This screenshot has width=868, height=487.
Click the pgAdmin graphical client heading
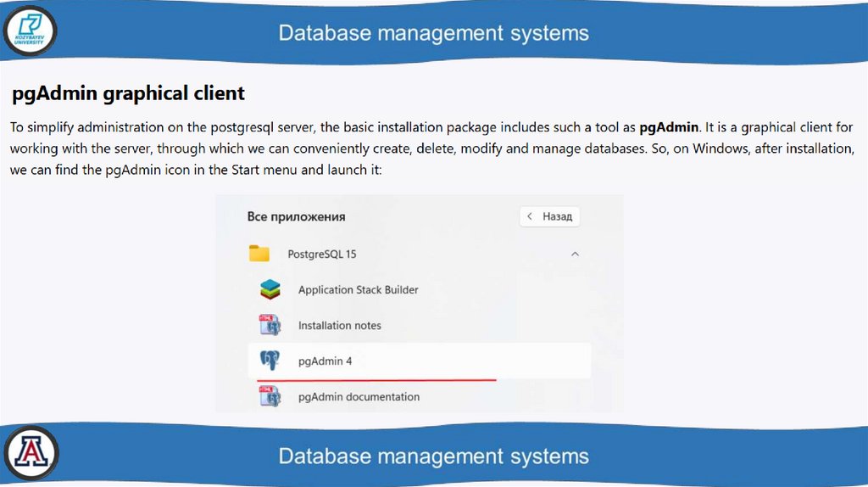click(128, 93)
